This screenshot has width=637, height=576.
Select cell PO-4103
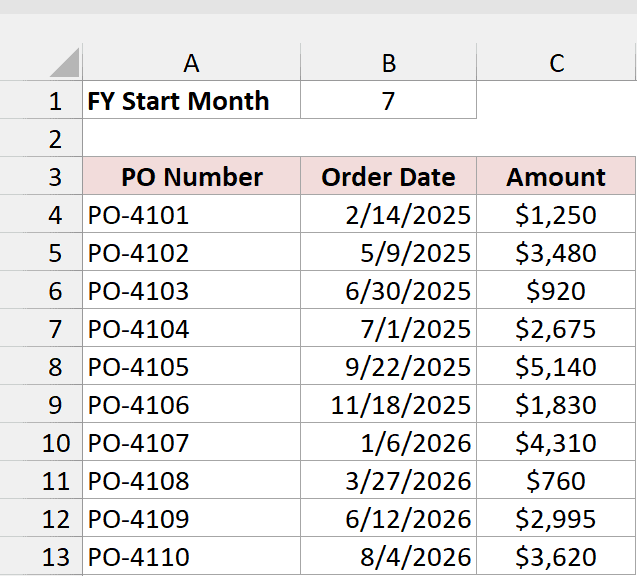pos(191,290)
